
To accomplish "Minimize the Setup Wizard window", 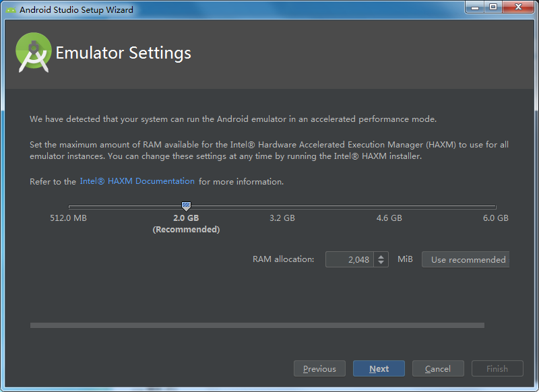I will [475, 7].
